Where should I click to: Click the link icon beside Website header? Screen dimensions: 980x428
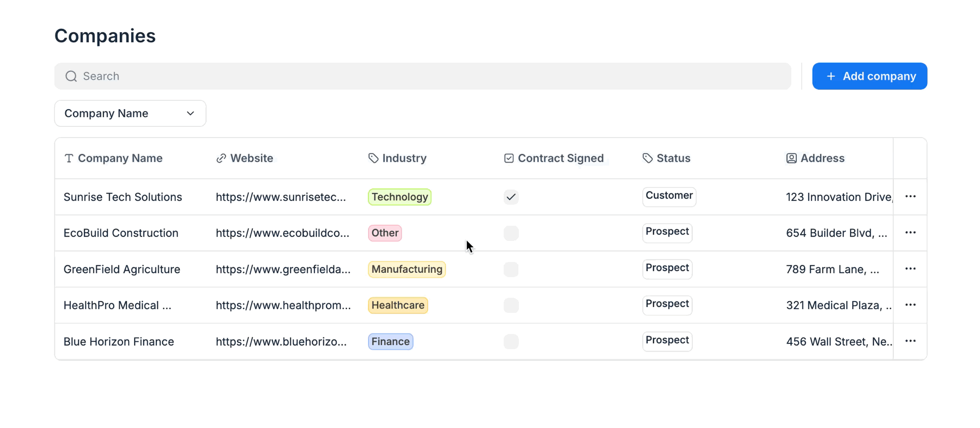click(221, 158)
